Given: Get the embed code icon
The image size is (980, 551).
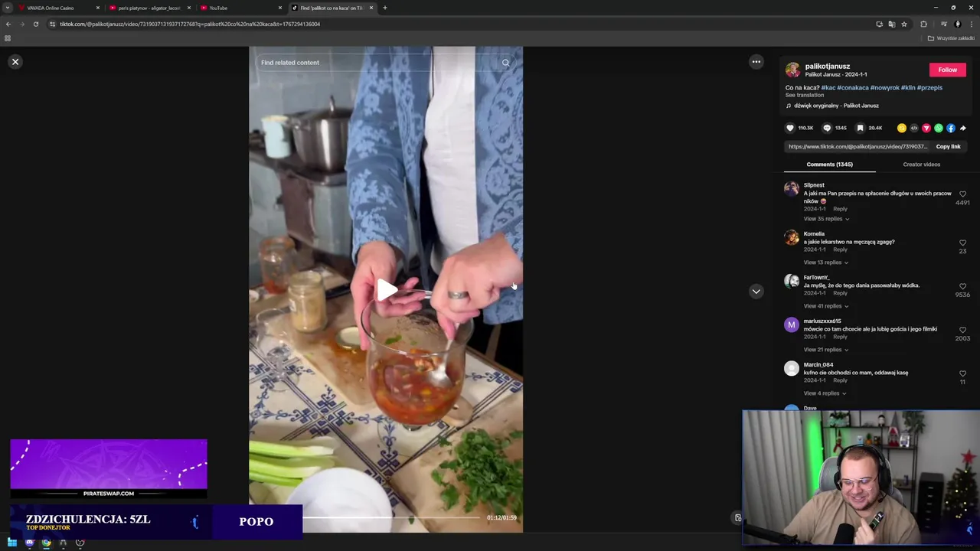Looking at the screenshot, I should click(x=914, y=128).
